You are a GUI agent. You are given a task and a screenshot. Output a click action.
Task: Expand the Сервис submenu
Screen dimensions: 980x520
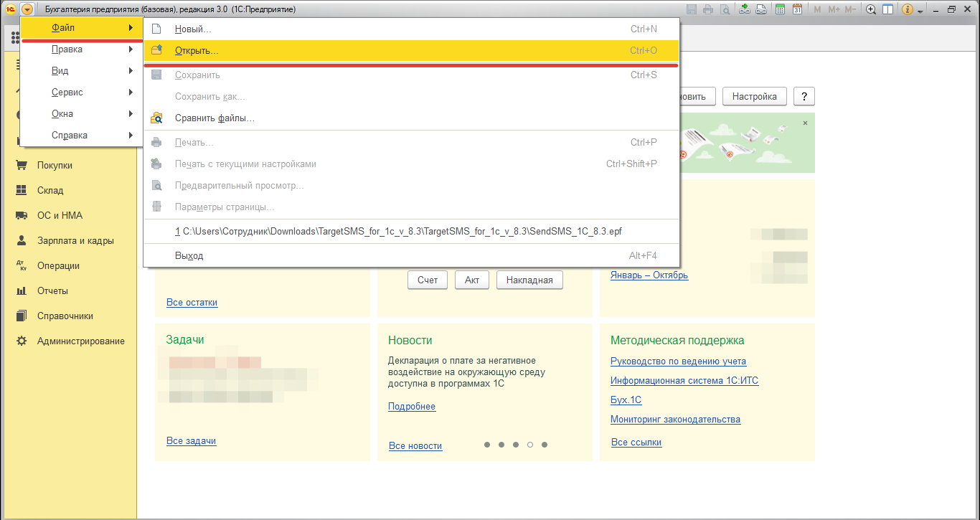pos(83,93)
